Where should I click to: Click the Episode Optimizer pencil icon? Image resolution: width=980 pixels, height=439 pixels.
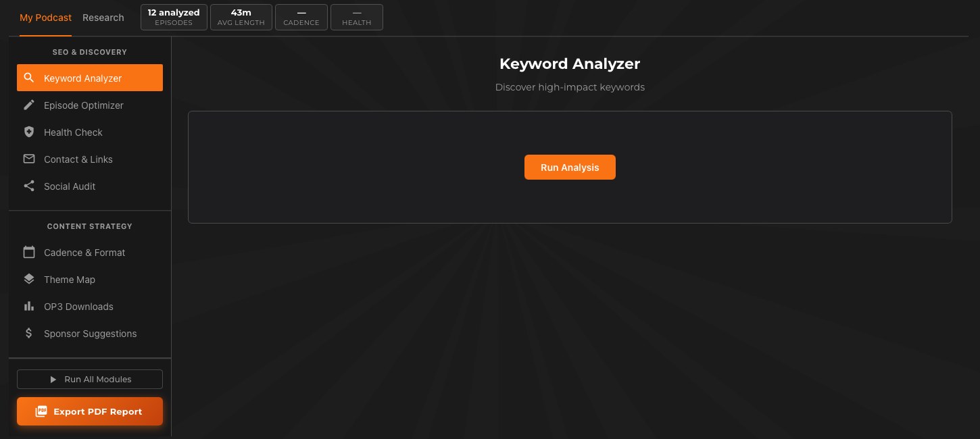tap(29, 105)
